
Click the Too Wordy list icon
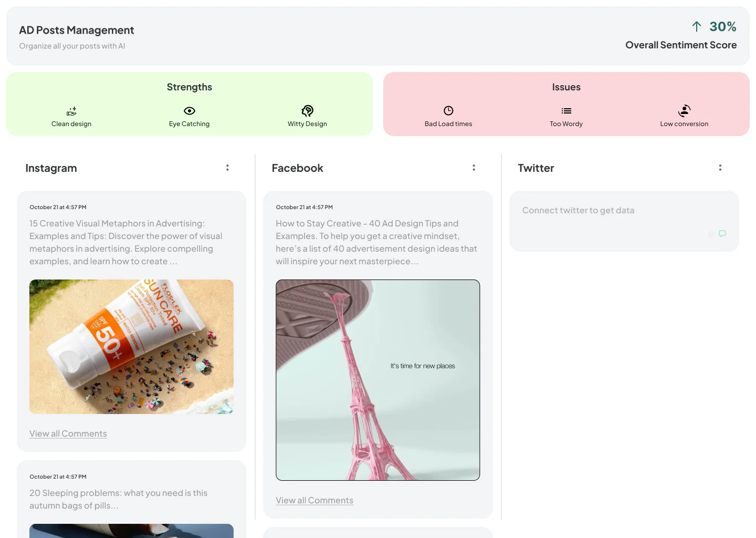(x=566, y=111)
